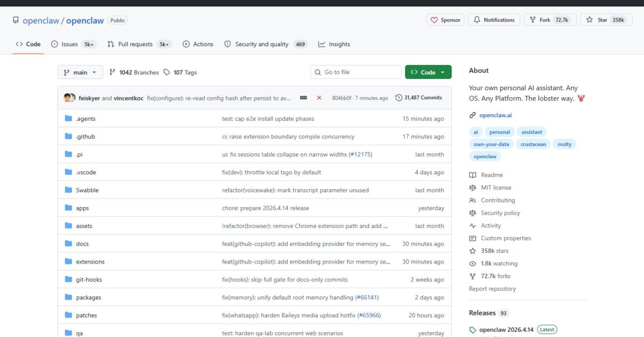Go to the Actions tab
The image size is (644, 337).
tap(197, 44)
